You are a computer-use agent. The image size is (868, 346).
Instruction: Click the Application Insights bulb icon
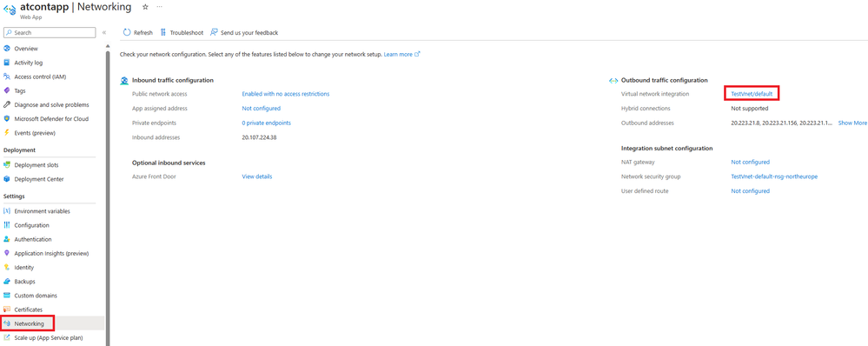[x=7, y=253]
